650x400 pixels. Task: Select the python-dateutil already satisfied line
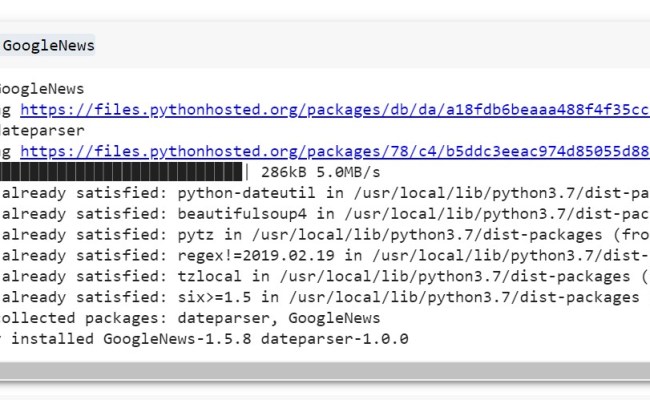(325, 193)
